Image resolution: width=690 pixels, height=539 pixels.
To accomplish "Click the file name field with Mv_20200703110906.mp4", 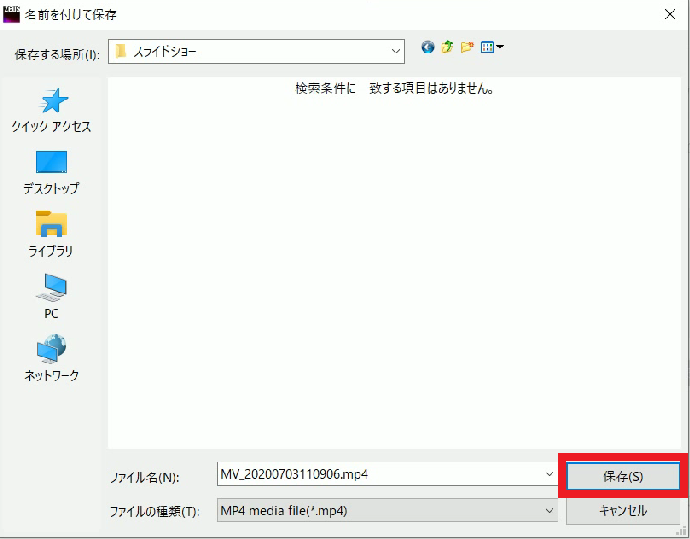I will (380, 474).
